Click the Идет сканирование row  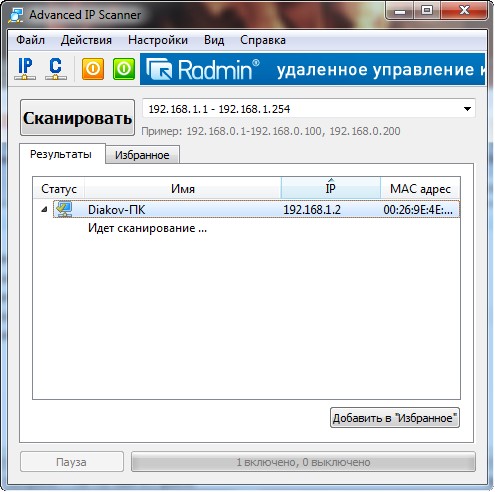tap(147, 228)
